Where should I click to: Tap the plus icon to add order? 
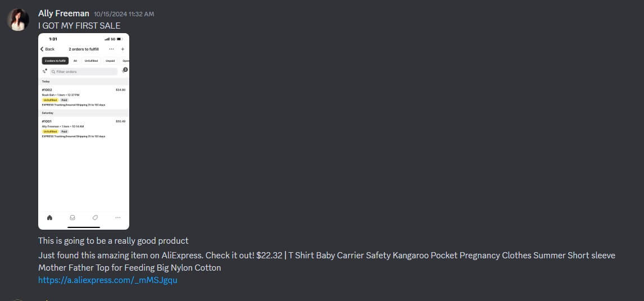click(123, 49)
